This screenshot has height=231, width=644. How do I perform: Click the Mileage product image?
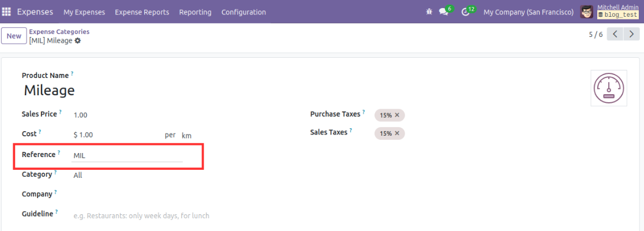609,88
